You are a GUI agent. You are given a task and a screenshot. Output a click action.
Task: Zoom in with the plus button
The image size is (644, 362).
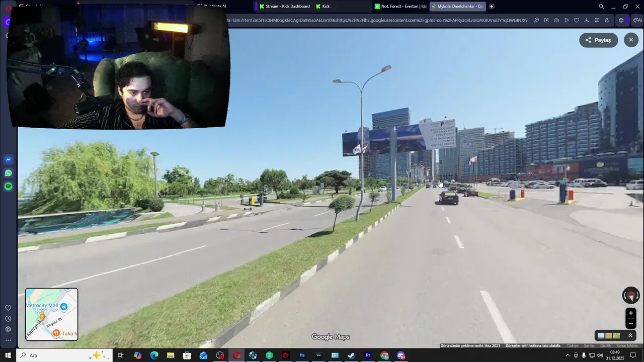point(631,313)
